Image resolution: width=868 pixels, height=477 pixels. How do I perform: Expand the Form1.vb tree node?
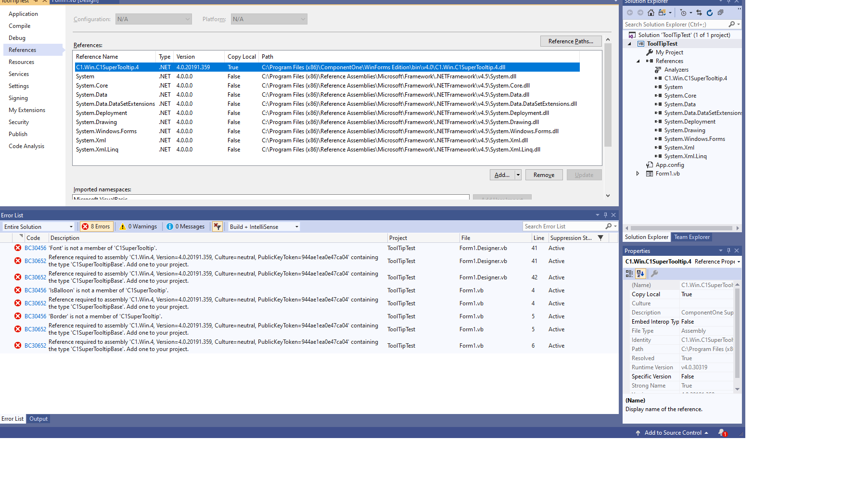[638, 174]
